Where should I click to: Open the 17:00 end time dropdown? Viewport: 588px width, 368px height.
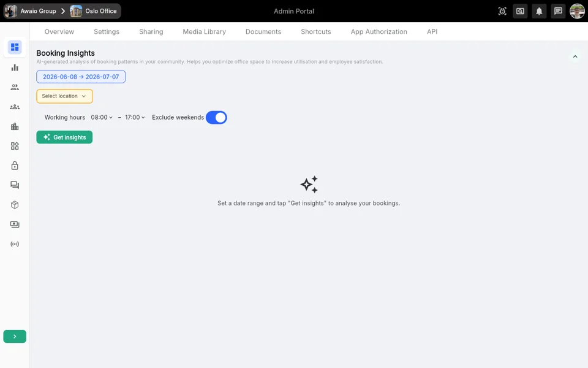coord(135,118)
